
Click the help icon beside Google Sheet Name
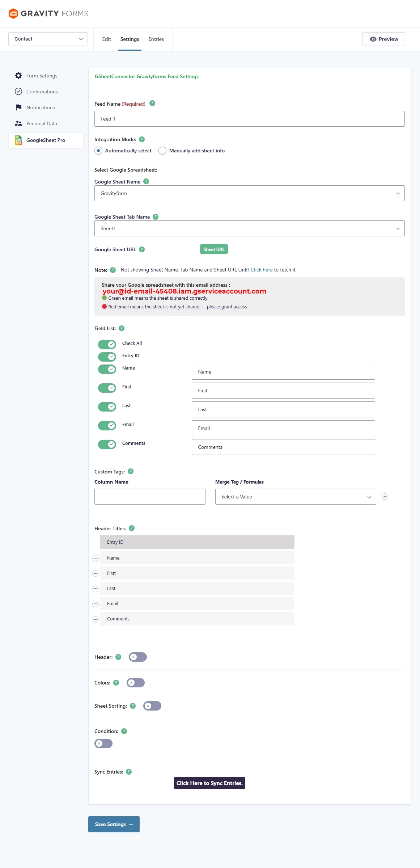tap(146, 181)
